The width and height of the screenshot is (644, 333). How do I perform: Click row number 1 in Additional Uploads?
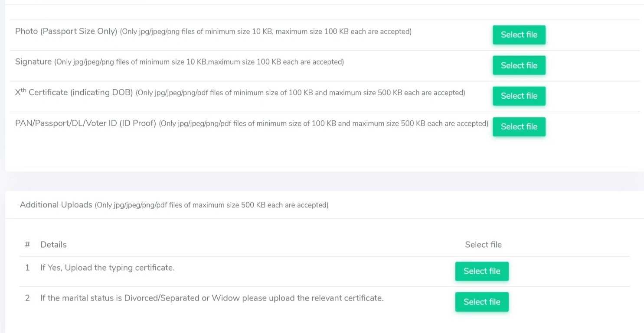[27, 268]
